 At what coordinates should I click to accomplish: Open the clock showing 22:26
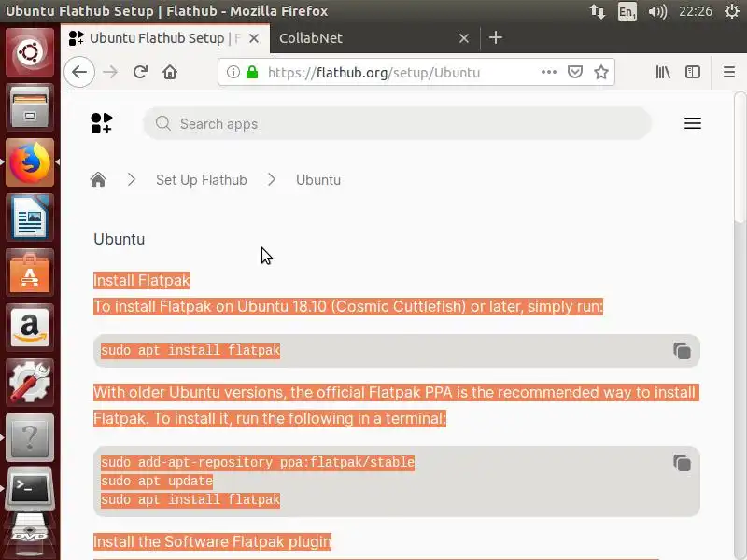point(696,11)
